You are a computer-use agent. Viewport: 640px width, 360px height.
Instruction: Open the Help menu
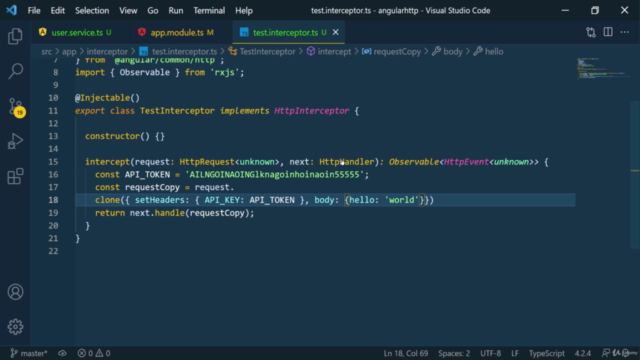244,11
